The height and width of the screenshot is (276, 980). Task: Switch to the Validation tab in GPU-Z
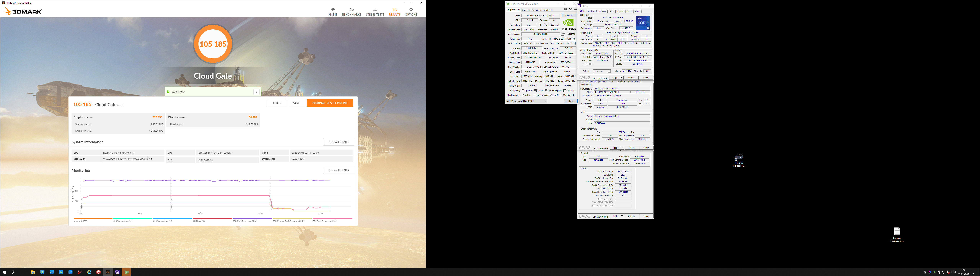point(548,10)
